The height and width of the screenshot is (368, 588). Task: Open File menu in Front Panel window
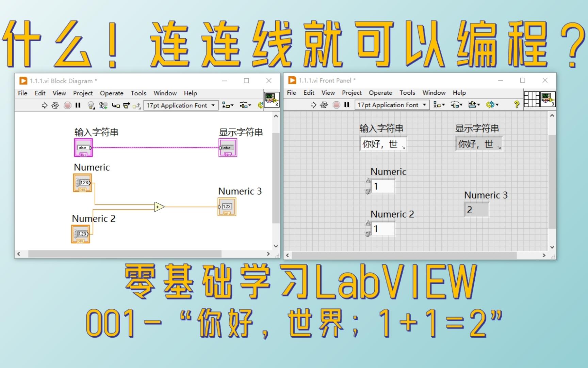coord(292,93)
